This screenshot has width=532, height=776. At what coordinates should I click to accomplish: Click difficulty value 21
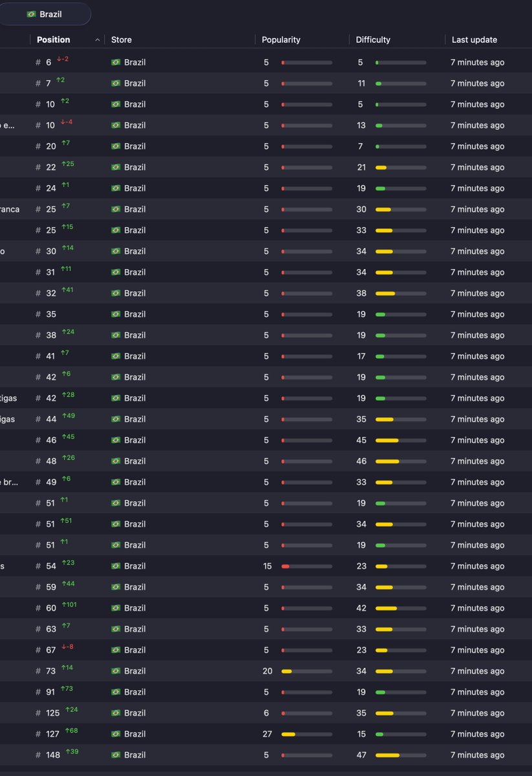(x=361, y=167)
